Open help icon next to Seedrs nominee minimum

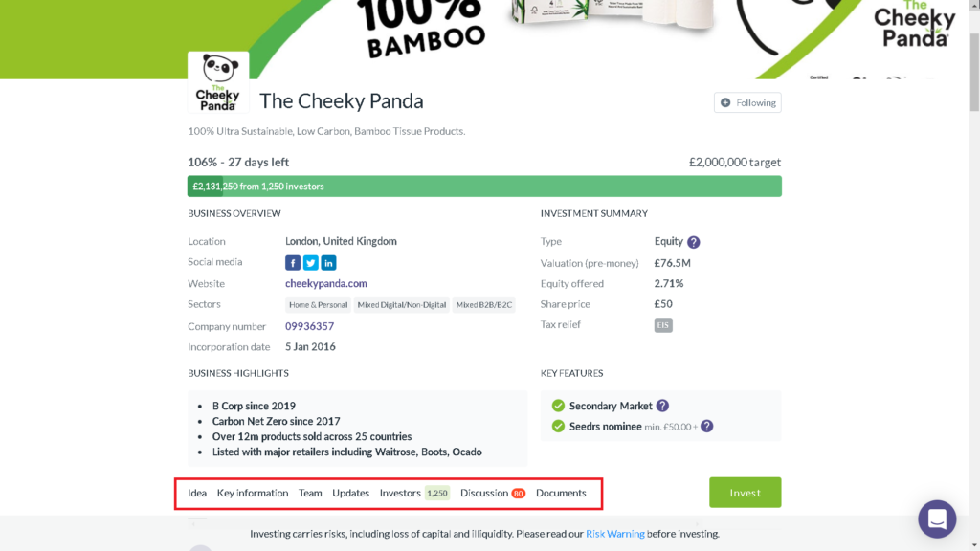click(705, 427)
